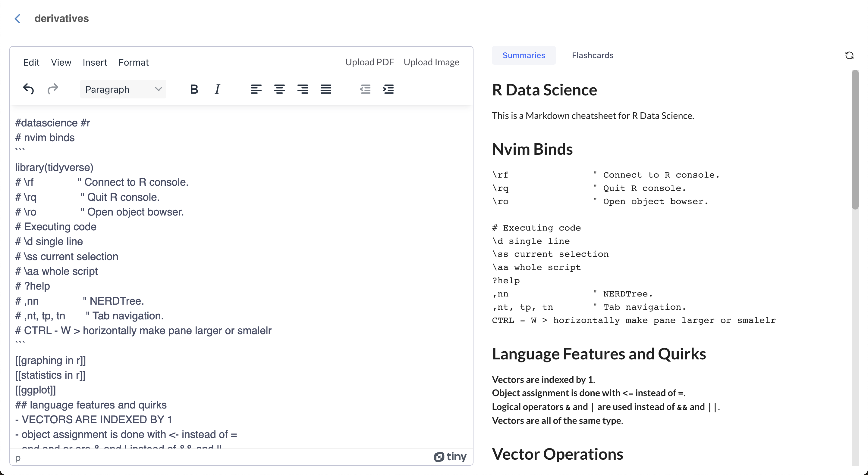Click the Upload PDF button
Viewport: 868px width, 475px height.
tap(369, 62)
